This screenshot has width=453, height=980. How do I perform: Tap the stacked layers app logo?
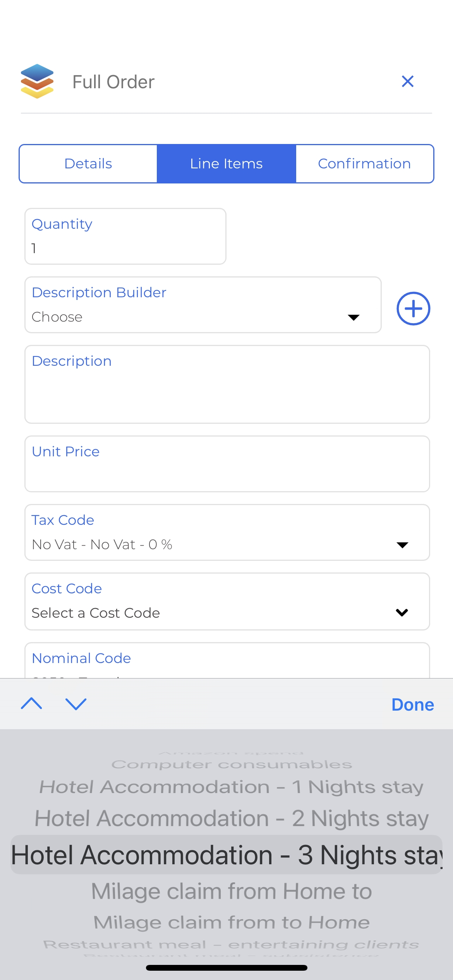[x=37, y=81]
